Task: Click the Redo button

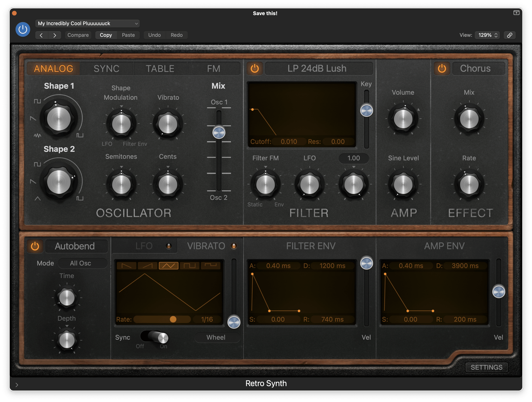Action: 177,35
